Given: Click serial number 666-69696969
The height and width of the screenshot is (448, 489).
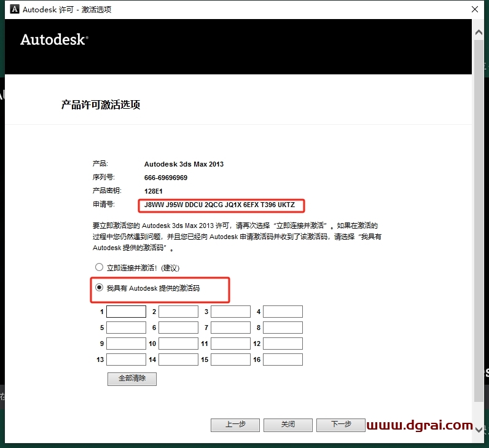Looking at the screenshot, I should coord(166,178).
